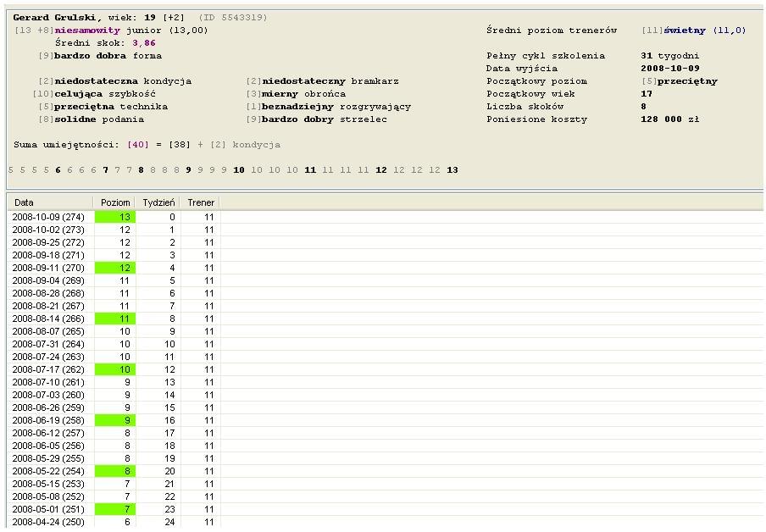Select the 'przeciętna technika' skill
Screen dimensions: 766x532
pyautogui.click(x=110, y=107)
